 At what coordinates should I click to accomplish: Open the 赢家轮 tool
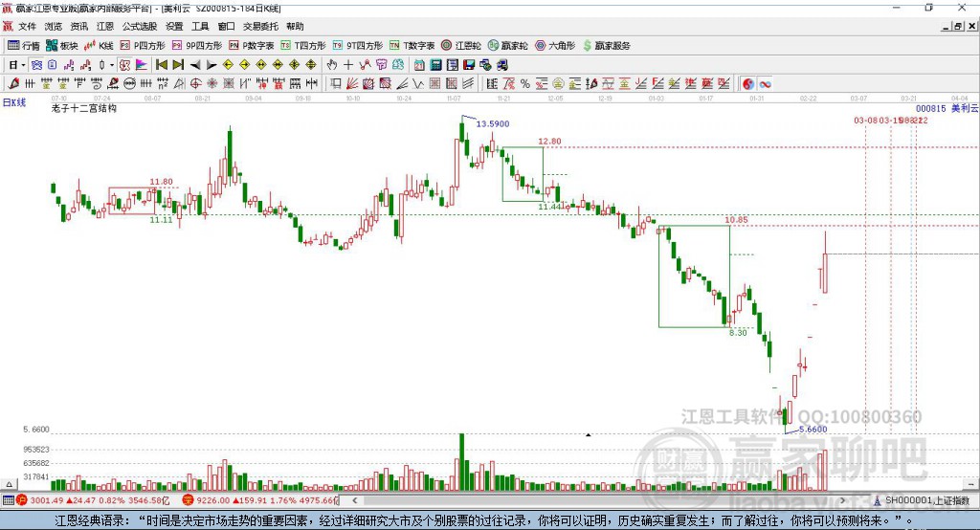[508, 46]
